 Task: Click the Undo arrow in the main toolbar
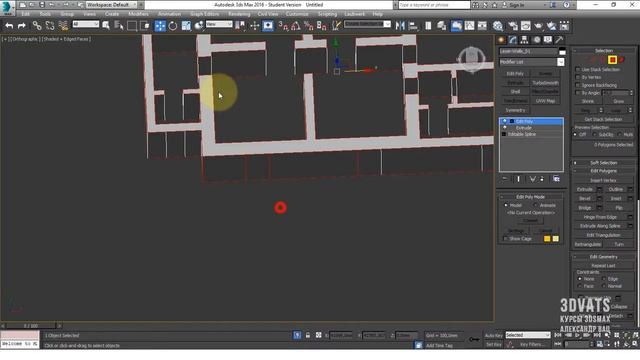point(9,26)
